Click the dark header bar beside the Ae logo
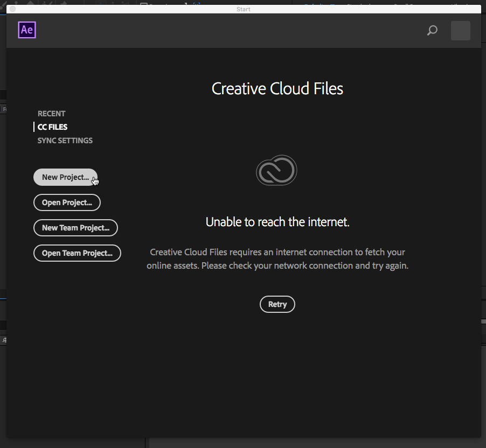486x448 pixels. tap(216, 31)
